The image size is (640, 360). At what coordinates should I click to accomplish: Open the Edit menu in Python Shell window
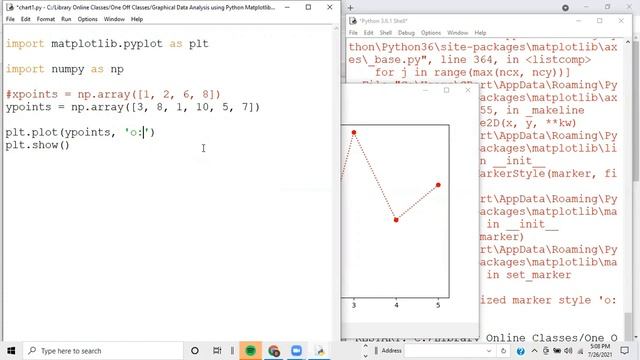[x=369, y=33]
